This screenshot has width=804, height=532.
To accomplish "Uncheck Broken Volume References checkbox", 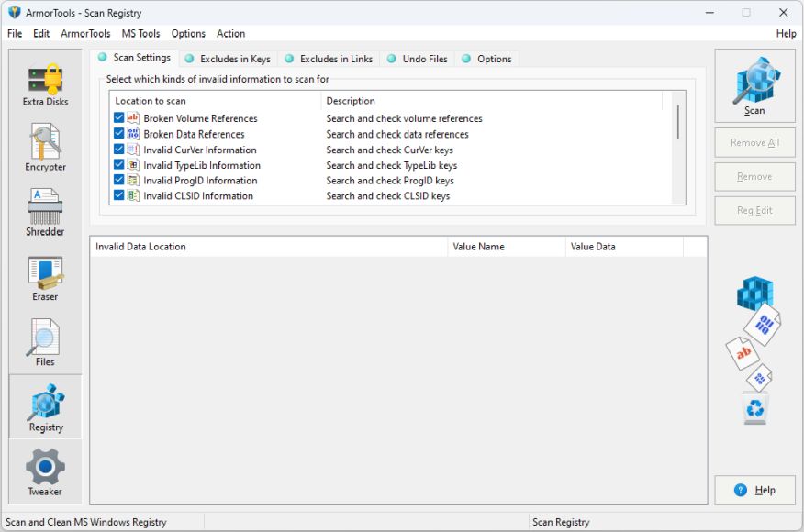I will [x=119, y=118].
